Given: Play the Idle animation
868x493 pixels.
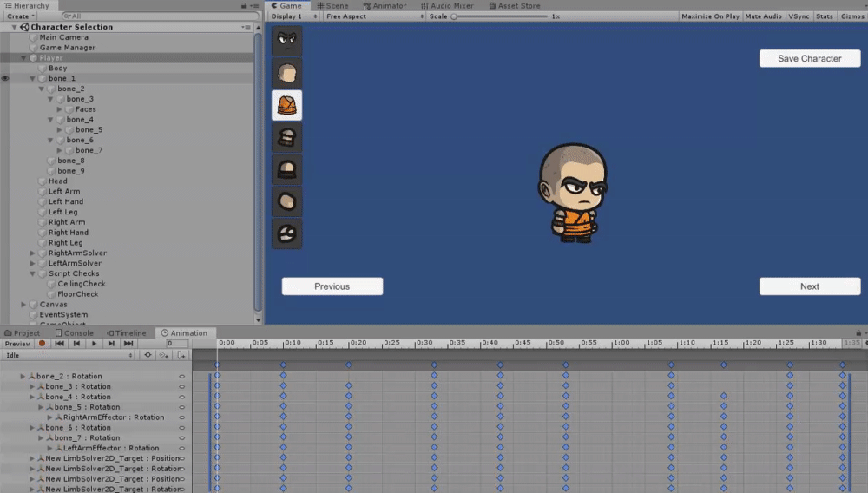Looking at the screenshot, I should (x=94, y=344).
